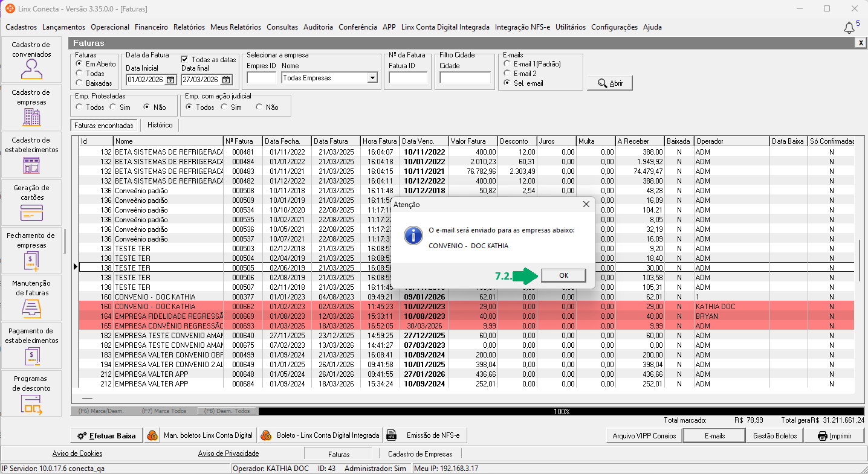
Task: Switch to Histórico tab
Action: tap(160, 125)
